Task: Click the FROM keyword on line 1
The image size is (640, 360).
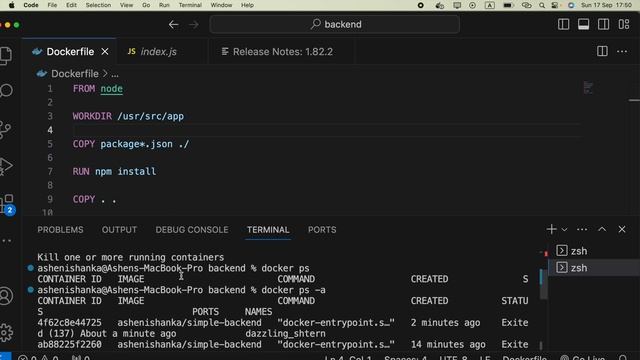Action: (x=84, y=89)
